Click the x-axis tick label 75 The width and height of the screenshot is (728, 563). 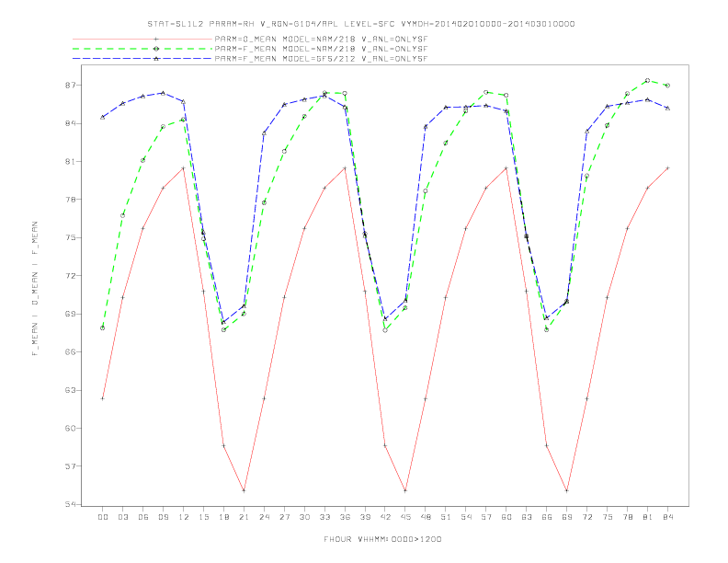(608, 517)
